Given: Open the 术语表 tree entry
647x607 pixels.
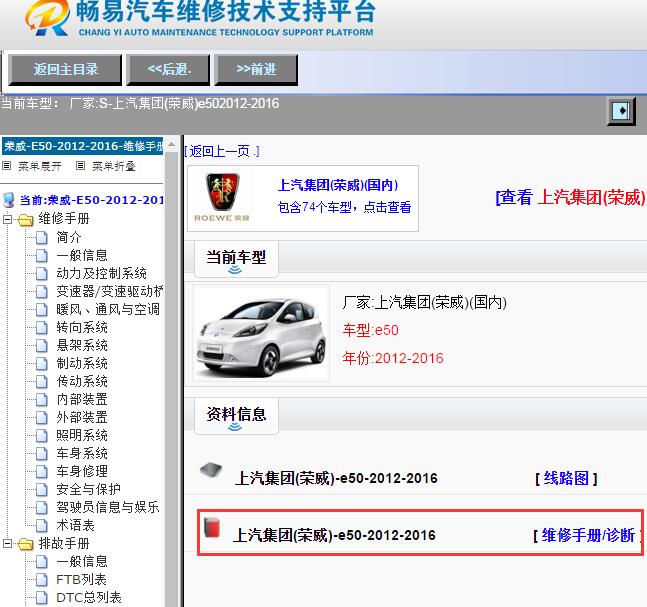Looking at the screenshot, I should [76, 525].
